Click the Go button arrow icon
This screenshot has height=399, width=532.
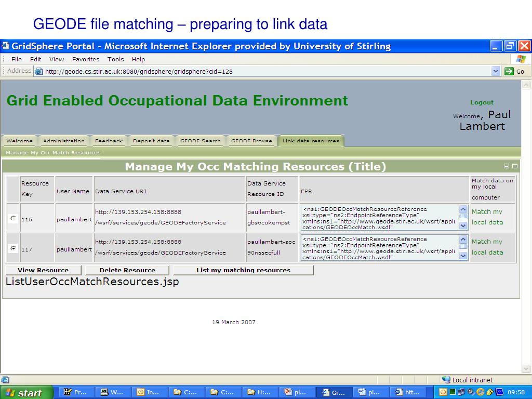[x=509, y=71]
